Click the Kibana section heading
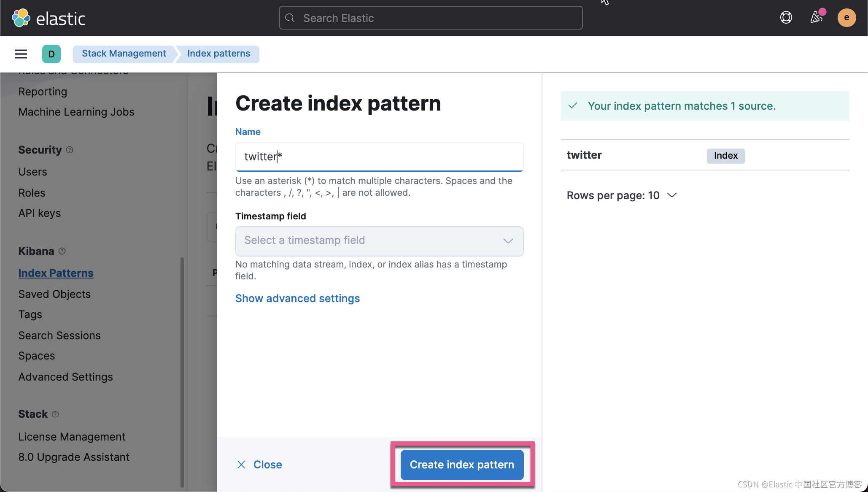 coord(36,251)
